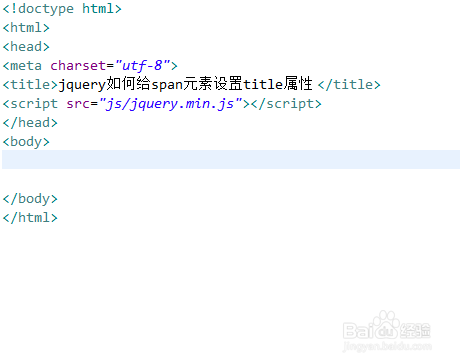Click the title text jquery如何给span元素设置title属性
This screenshot has height=364, width=460.
185,84
